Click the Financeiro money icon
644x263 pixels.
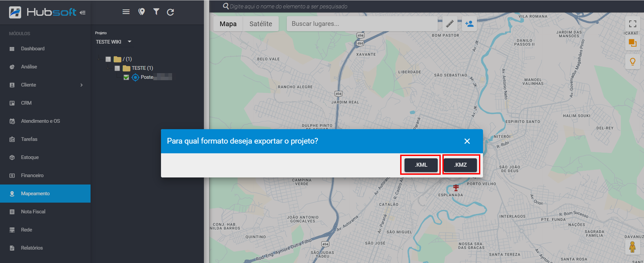[12, 176]
